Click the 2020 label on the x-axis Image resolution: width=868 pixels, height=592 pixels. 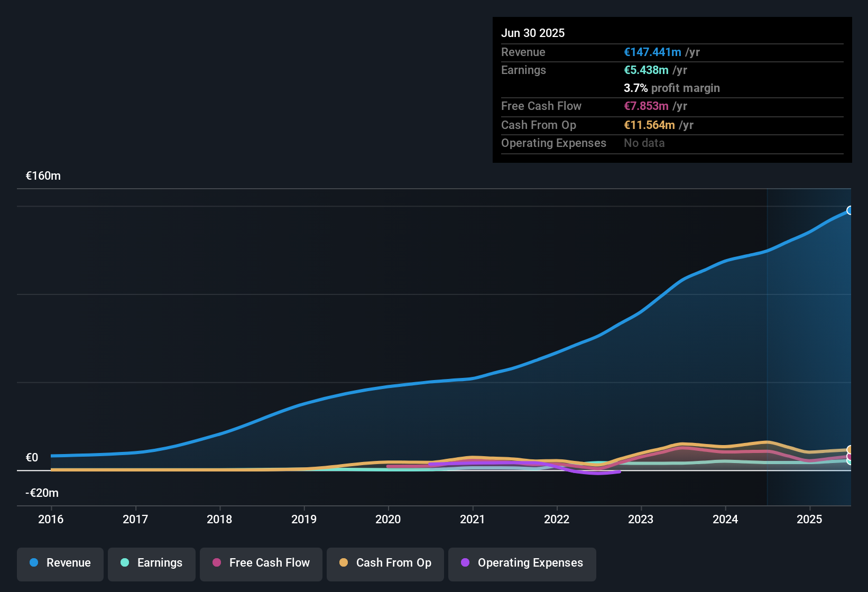point(388,520)
